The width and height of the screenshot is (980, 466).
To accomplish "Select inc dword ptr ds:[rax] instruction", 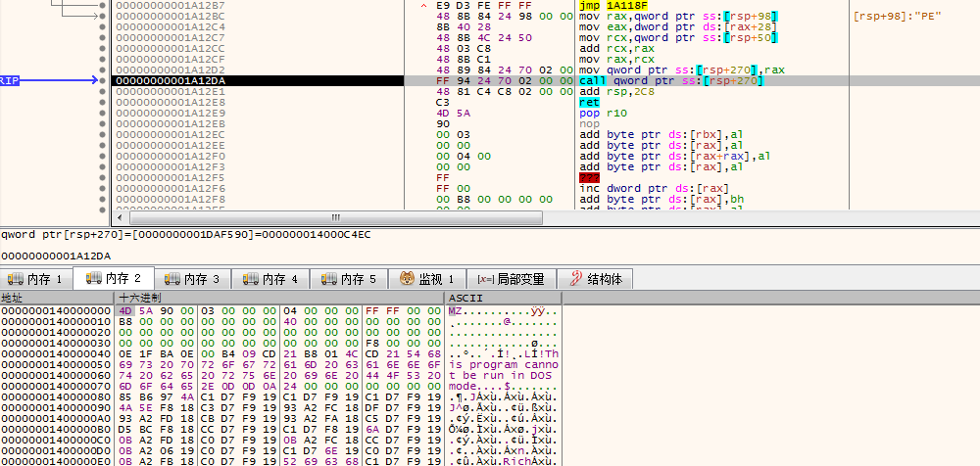I will coord(655,188).
